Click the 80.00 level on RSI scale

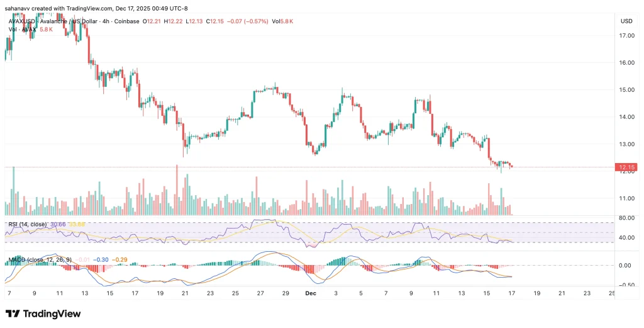click(625, 218)
